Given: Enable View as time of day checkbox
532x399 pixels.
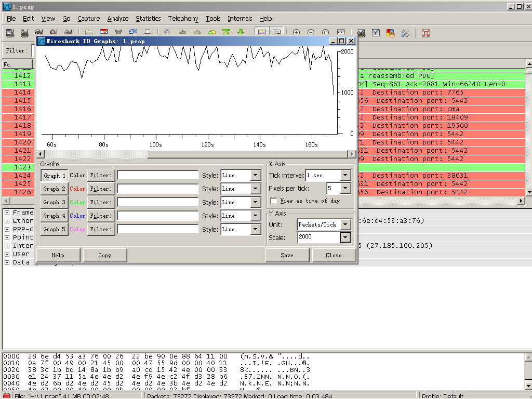Looking at the screenshot, I should (273, 201).
